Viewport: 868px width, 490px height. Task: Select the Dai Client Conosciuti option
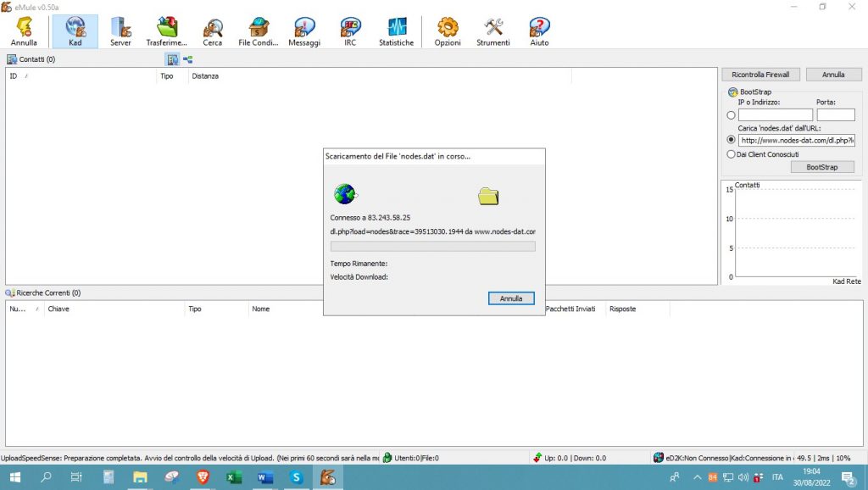pos(732,154)
